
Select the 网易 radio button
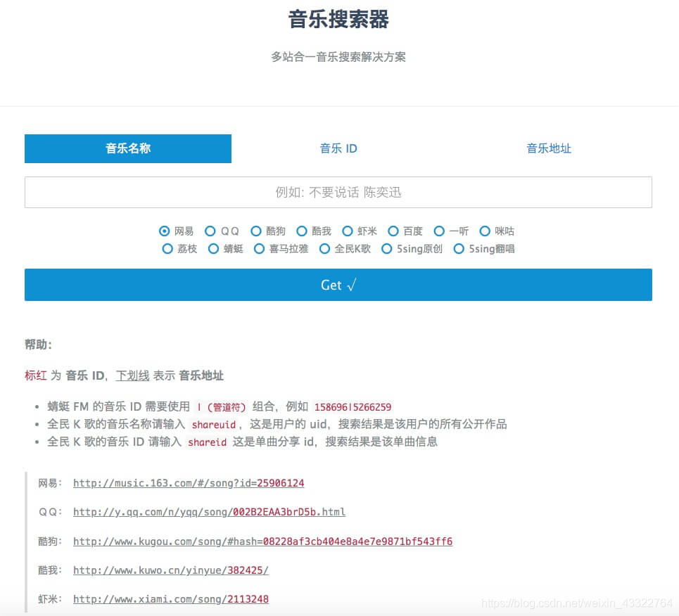pyautogui.click(x=163, y=231)
